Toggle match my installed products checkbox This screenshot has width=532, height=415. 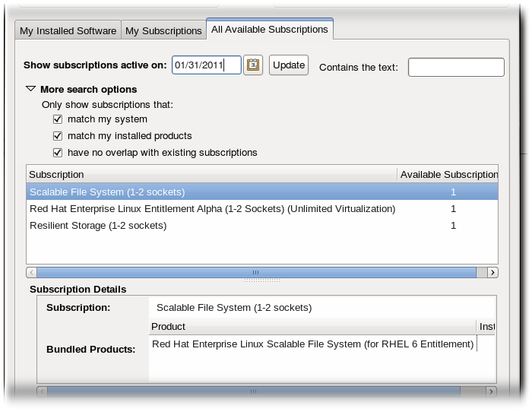58,136
